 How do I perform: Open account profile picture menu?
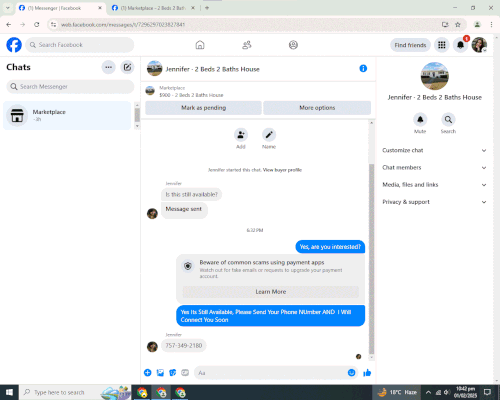pyautogui.click(x=479, y=45)
